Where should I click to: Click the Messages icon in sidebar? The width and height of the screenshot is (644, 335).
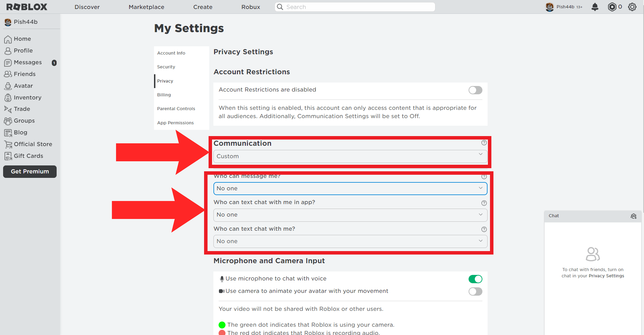[8, 63]
